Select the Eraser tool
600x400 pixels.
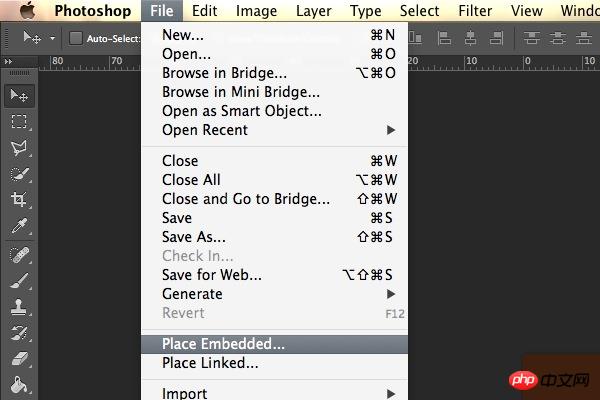19,359
